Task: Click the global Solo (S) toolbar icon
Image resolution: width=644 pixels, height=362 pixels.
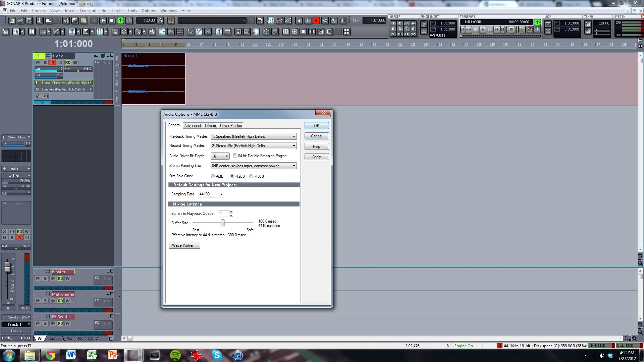Action: pos(308,20)
